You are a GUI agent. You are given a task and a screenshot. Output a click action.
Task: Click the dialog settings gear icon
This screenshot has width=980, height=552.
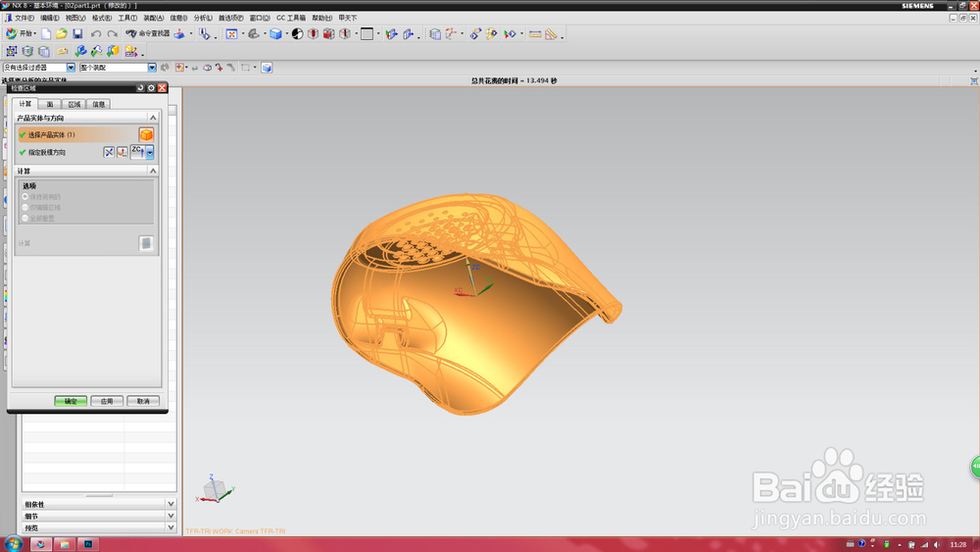151,88
